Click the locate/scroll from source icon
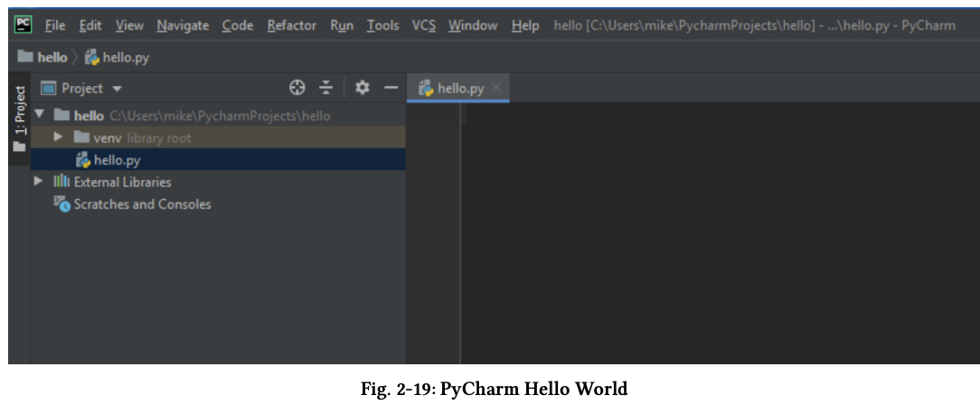Screen dimensions: 980x414 297,89
